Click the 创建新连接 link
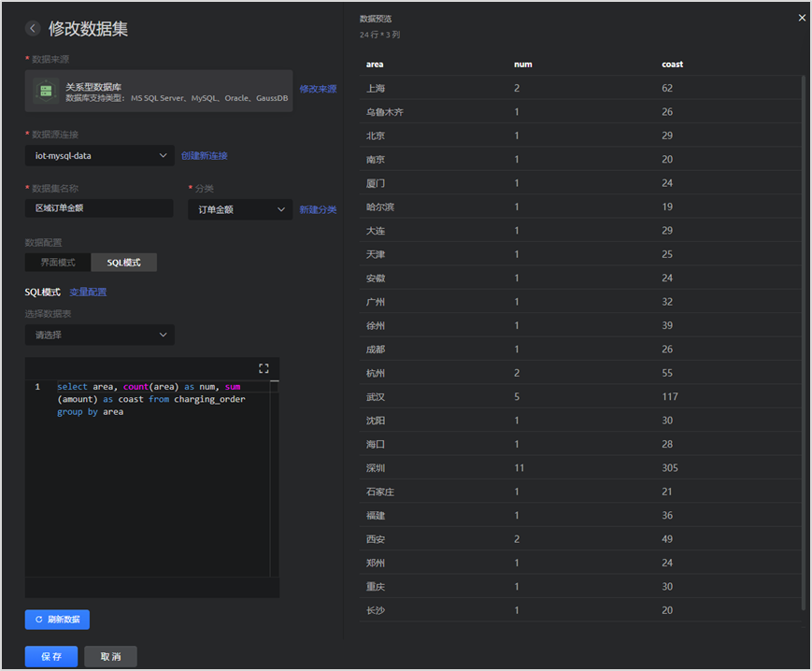Screen dimensions: 812x671 205,156
